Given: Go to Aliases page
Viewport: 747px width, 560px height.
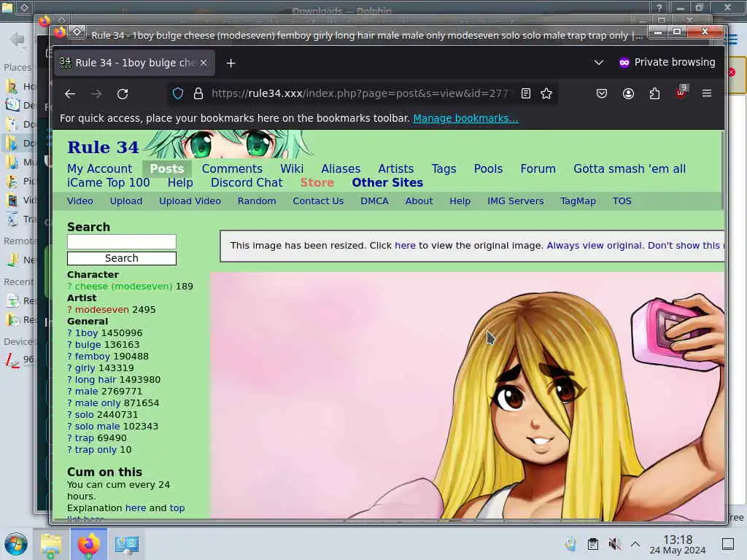Looking at the screenshot, I should [x=341, y=168].
